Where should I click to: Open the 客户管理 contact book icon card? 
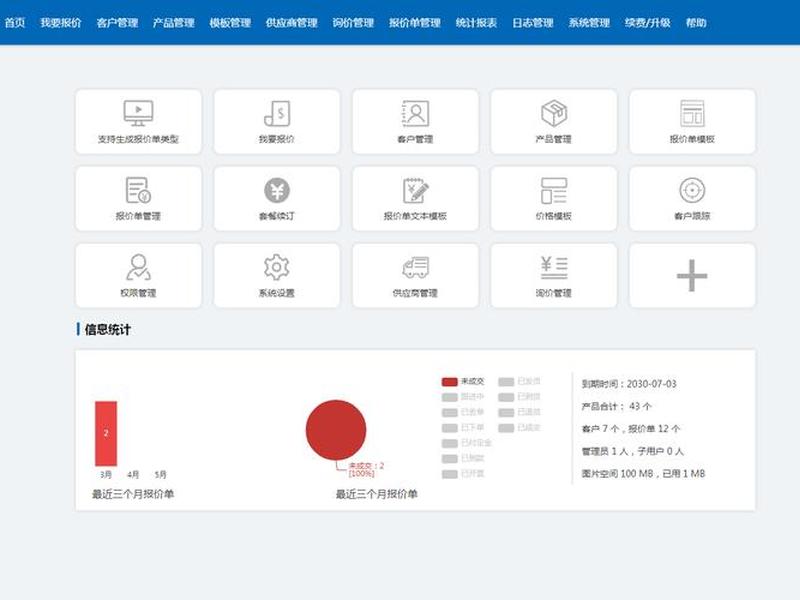415,122
